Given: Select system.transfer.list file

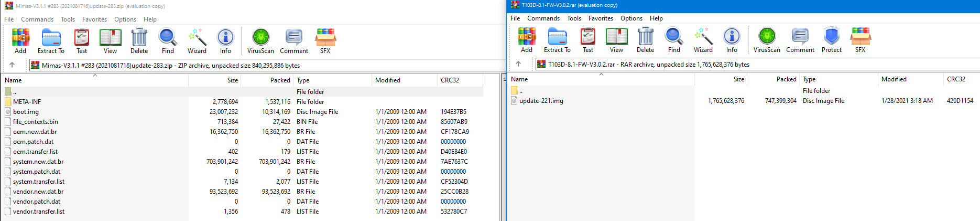Looking at the screenshot, I should (39, 182).
